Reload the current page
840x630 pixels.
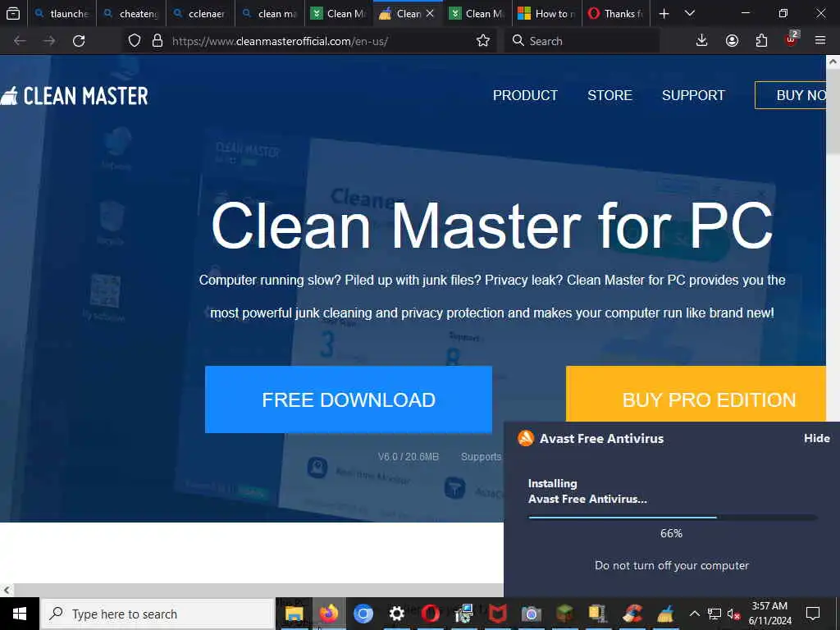pos(79,41)
